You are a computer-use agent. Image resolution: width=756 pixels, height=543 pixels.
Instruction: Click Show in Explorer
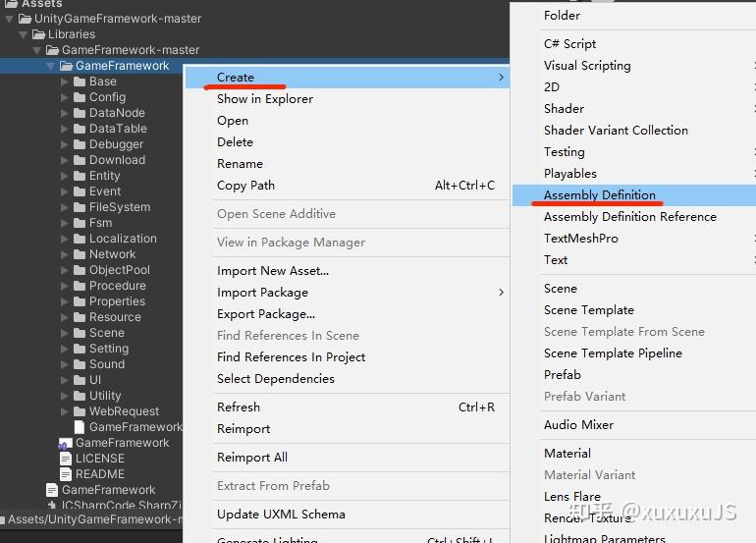coord(264,99)
